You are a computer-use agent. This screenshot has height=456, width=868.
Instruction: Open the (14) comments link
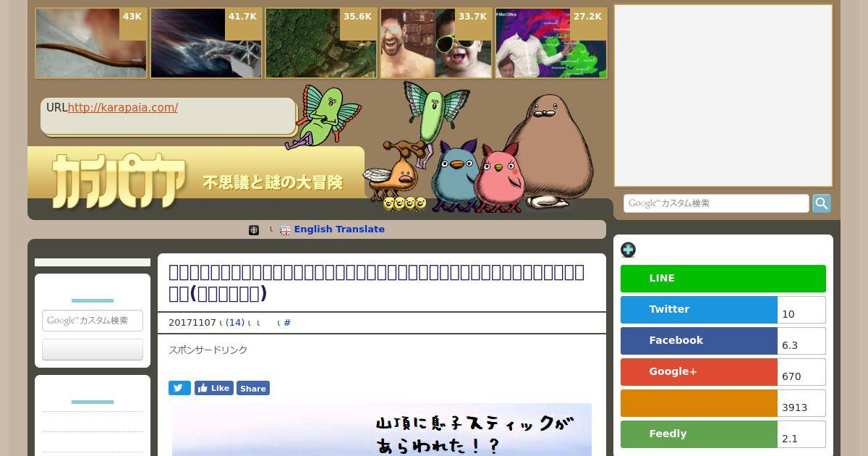tap(235, 323)
